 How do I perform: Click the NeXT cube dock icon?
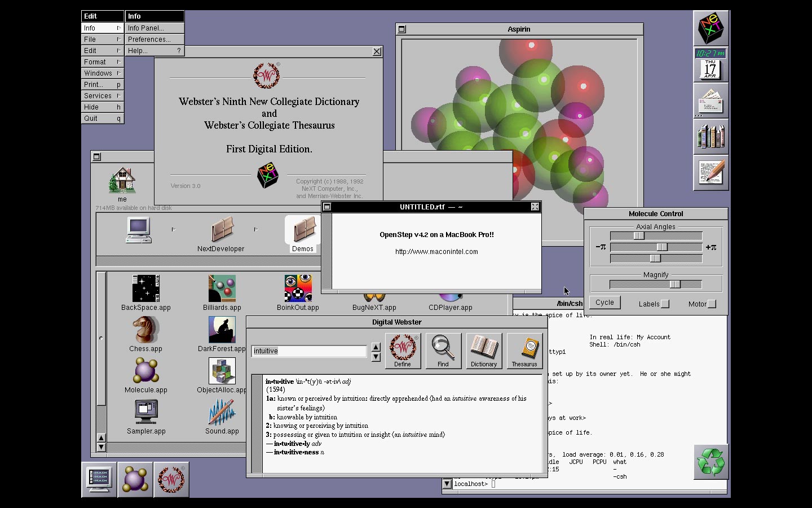coord(710,28)
